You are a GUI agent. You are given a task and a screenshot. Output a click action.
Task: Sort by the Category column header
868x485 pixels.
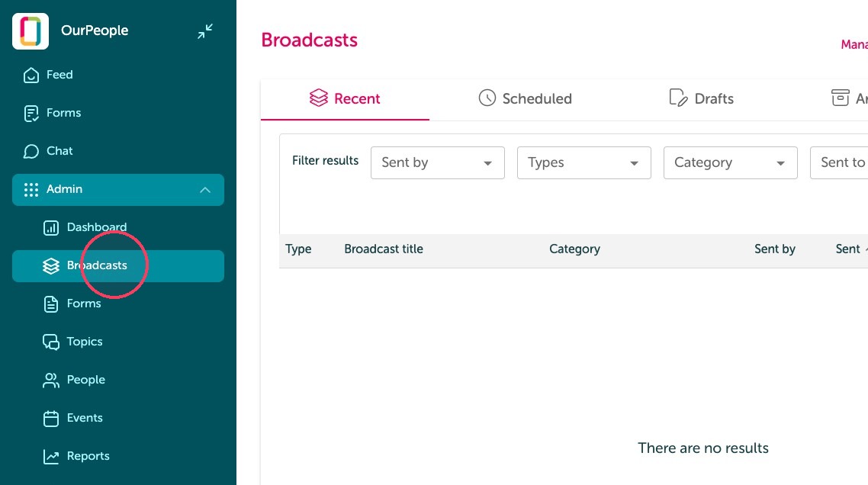574,249
